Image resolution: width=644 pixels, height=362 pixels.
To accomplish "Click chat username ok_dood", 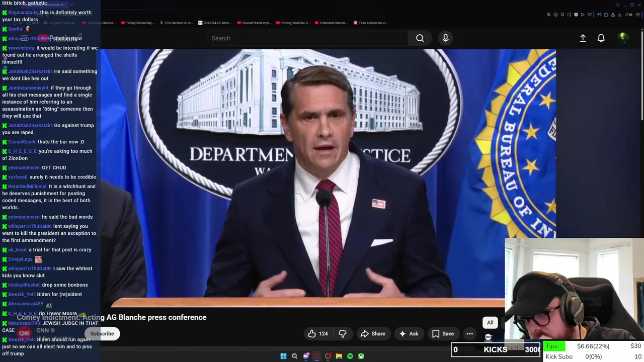I will click(x=17, y=250).
